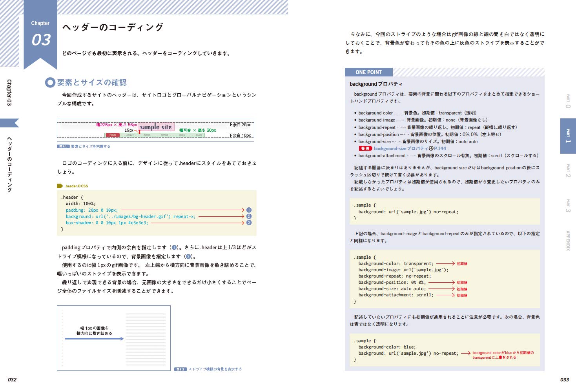576x392 pixels.
Task: Click callout number 1 beside the padding line
Action: pyautogui.click(x=249, y=210)
